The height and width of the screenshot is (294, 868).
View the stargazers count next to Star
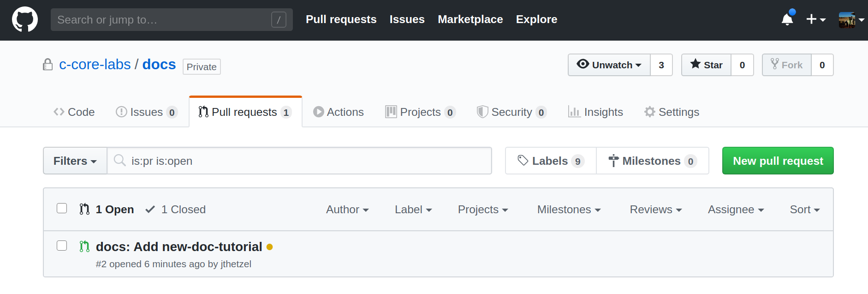point(742,65)
